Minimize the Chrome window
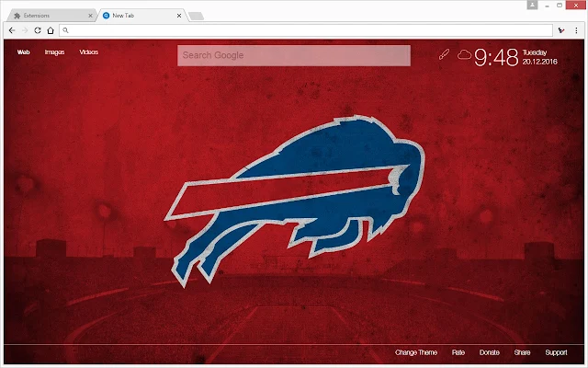The height and width of the screenshot is (368, 588). point(548,6)
